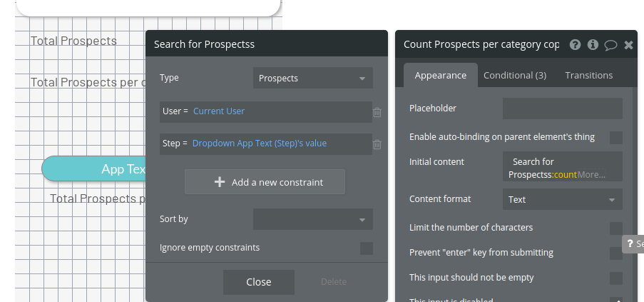Screen dimensions: 644x302
Task: Switch to the Conditional (3) tab
Action: (515, 75)
